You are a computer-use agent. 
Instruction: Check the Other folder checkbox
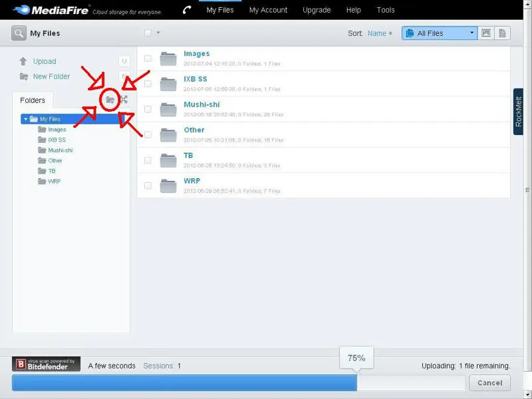click(x=148, y=135)
